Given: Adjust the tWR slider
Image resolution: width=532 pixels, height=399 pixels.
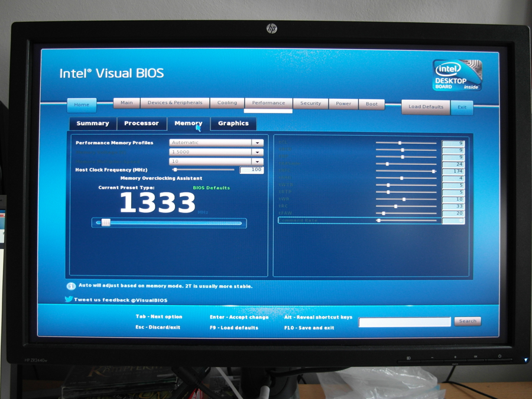Looking at the screenshot, I should [406, 200].
